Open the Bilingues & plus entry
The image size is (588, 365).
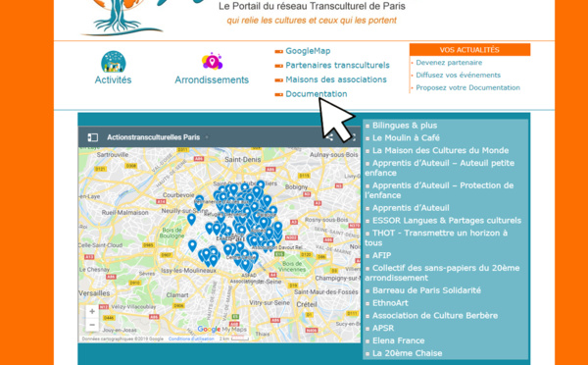[405, 126]
